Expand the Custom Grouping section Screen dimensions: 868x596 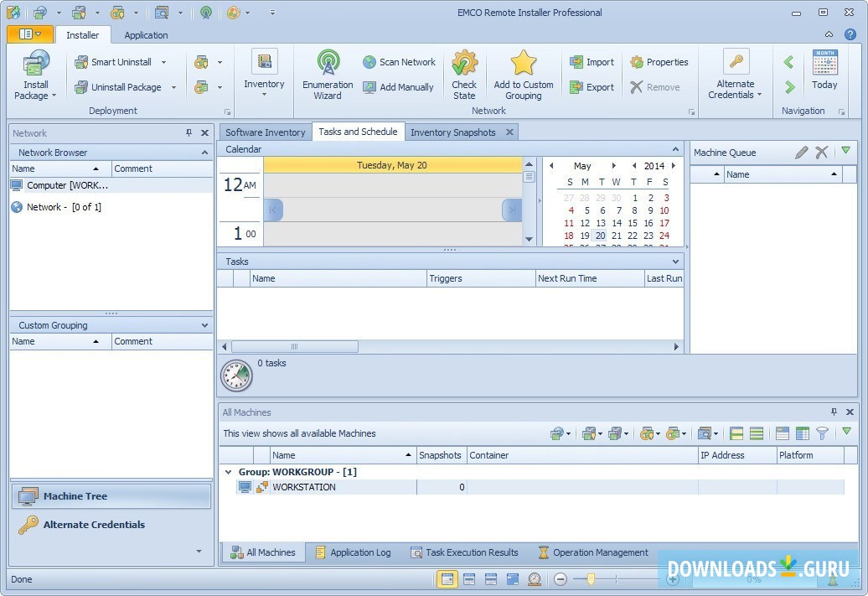pyautogui.click(x=204, y=325)
